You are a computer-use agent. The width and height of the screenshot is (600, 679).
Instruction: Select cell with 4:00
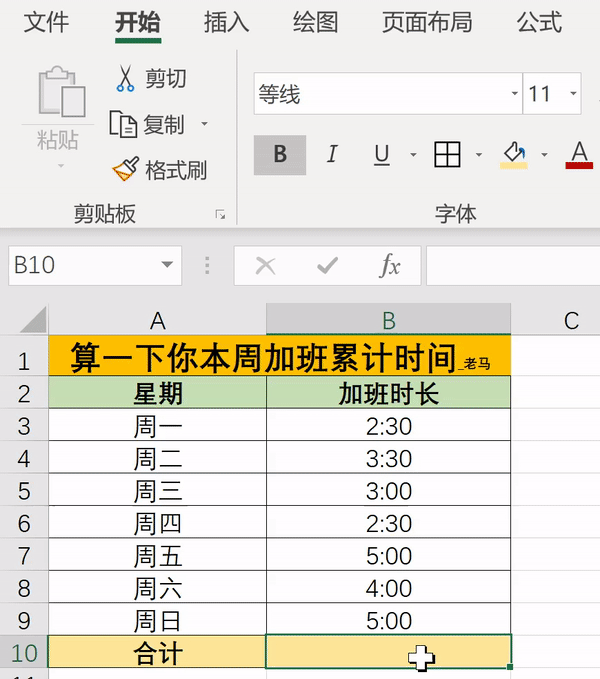pyautogui.click(x=388, y=588)
